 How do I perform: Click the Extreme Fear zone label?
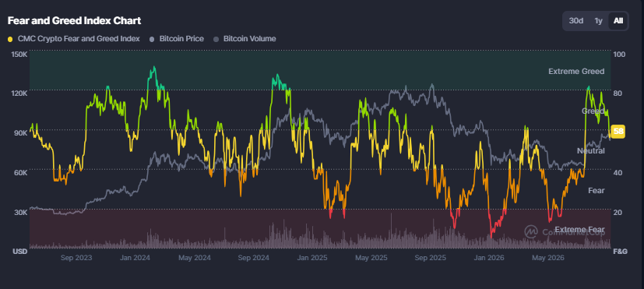579,229
